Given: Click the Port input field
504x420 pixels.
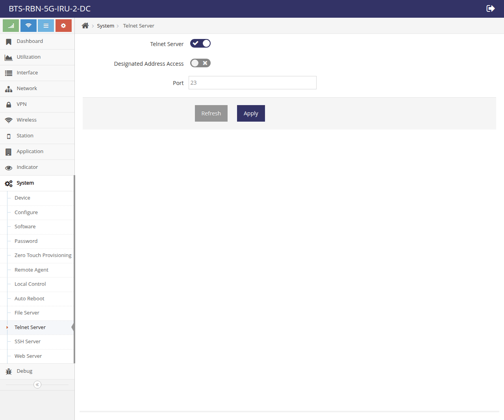Looking at the screenshot, I should (x=252, y=83).
